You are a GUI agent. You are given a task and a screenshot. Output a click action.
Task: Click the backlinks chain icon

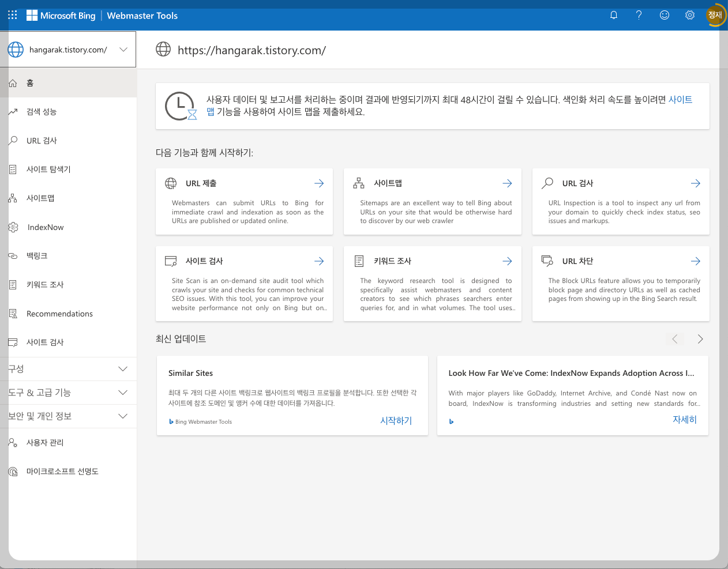[x=13, y=256]
